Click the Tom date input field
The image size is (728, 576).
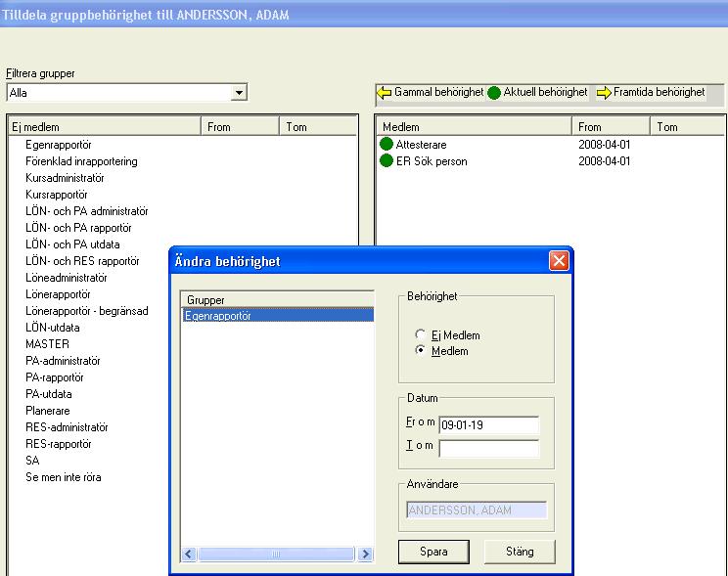click(489, 448)
